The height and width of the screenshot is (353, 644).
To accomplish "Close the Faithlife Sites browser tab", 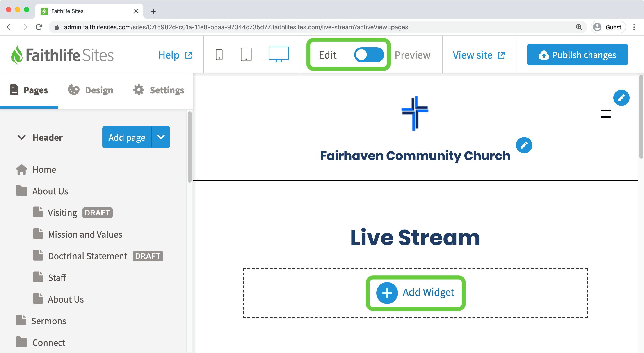I will point(136,11).
